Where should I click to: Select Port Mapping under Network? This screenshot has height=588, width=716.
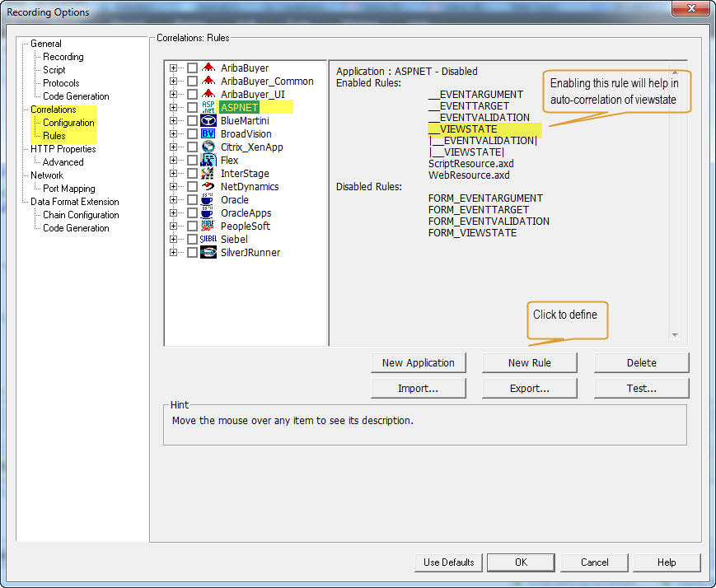[x=68, y=189]
